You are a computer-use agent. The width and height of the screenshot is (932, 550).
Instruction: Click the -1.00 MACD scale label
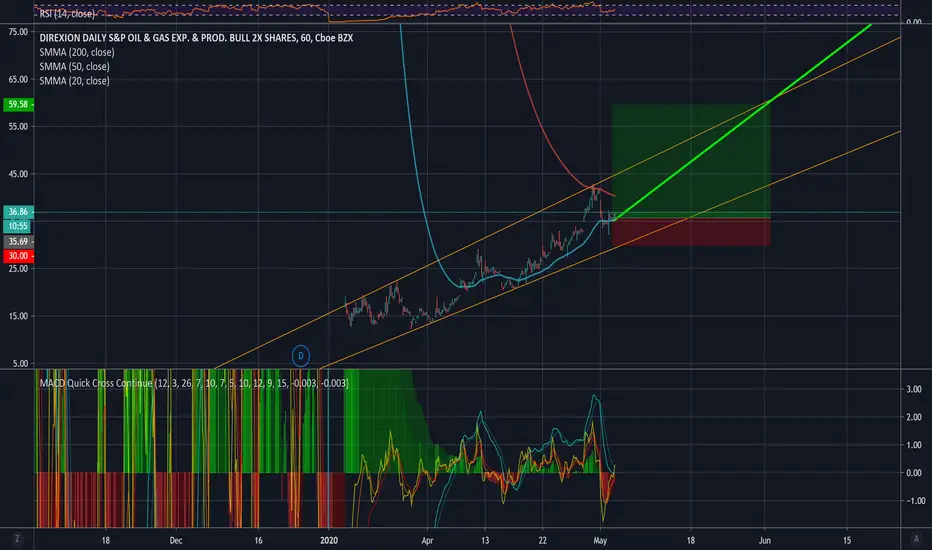coord(914,501)
